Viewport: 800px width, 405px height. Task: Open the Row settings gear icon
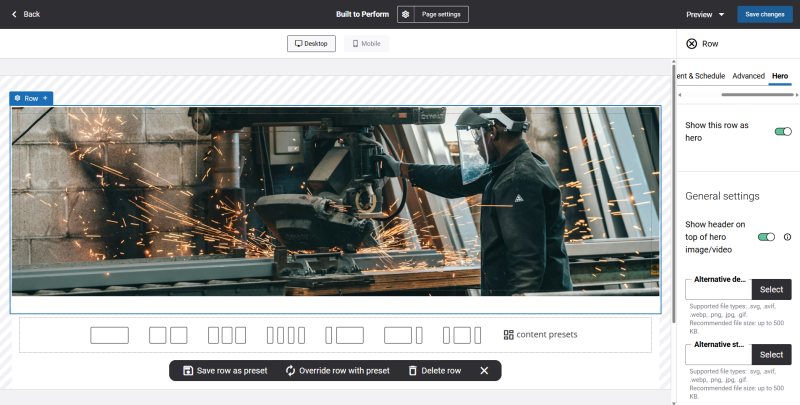(17, 98)
